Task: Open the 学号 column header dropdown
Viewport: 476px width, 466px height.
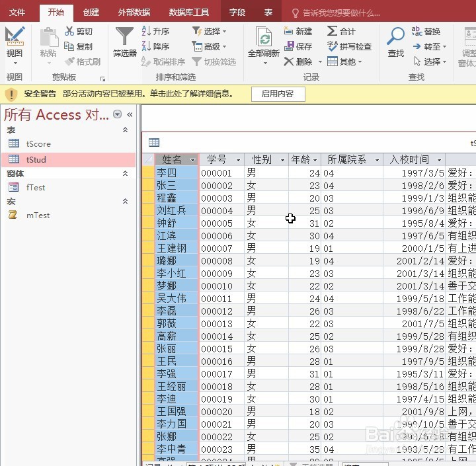Action: [x=238, y=160]
